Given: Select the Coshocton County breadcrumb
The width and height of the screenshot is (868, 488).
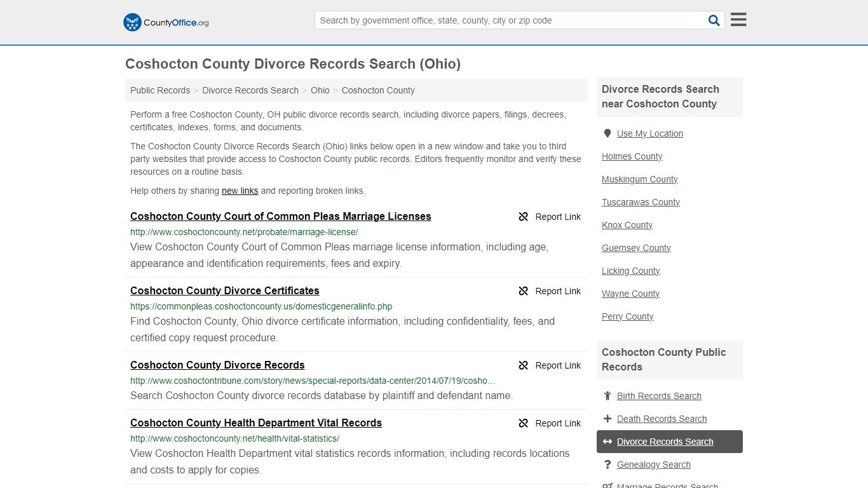Looking at the screenshot, I should tap(378, 90).
